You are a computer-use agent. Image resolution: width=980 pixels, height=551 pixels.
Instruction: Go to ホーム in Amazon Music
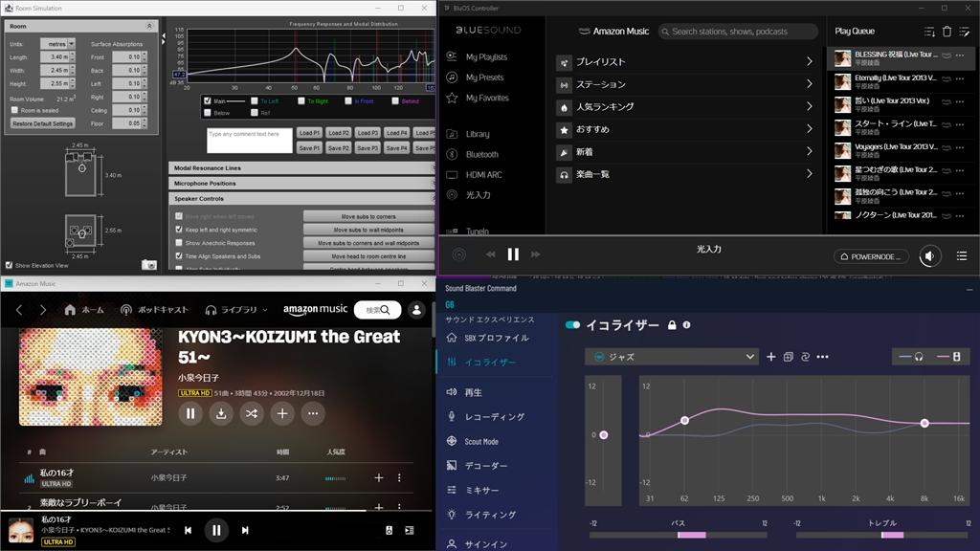click(x=84, y=310)
